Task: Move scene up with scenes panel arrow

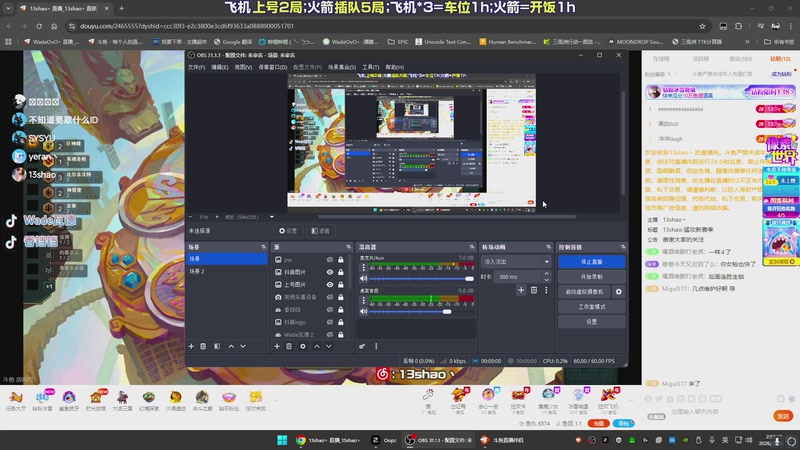Action: click(231, 346)
